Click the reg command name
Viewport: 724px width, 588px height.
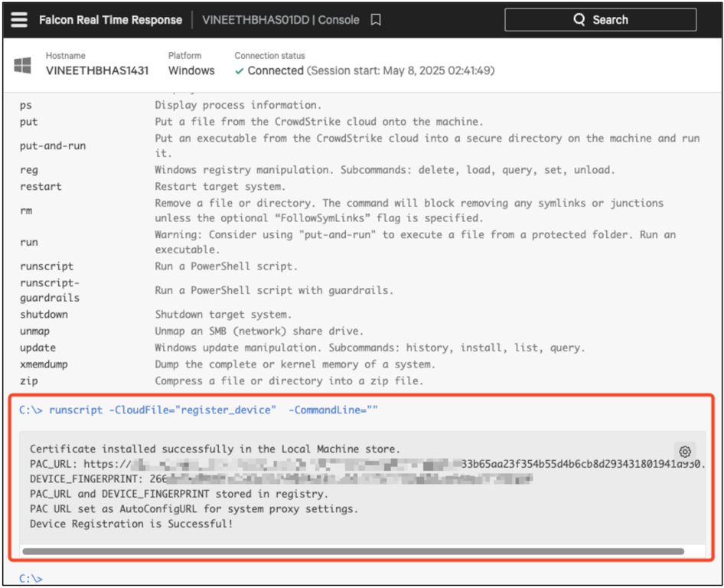click(28, 170)
